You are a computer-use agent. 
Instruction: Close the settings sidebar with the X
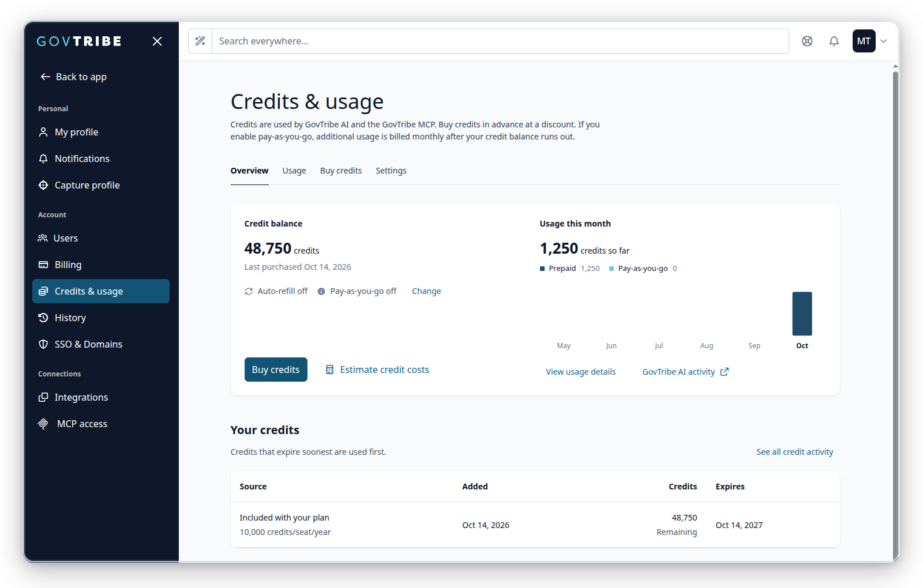click(x=157, y=41)
